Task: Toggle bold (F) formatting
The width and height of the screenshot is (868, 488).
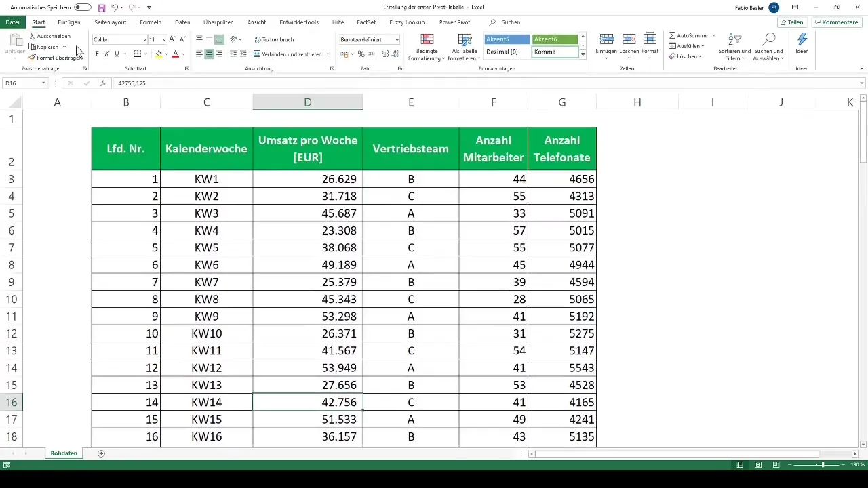Action: (x=97, y=54)
